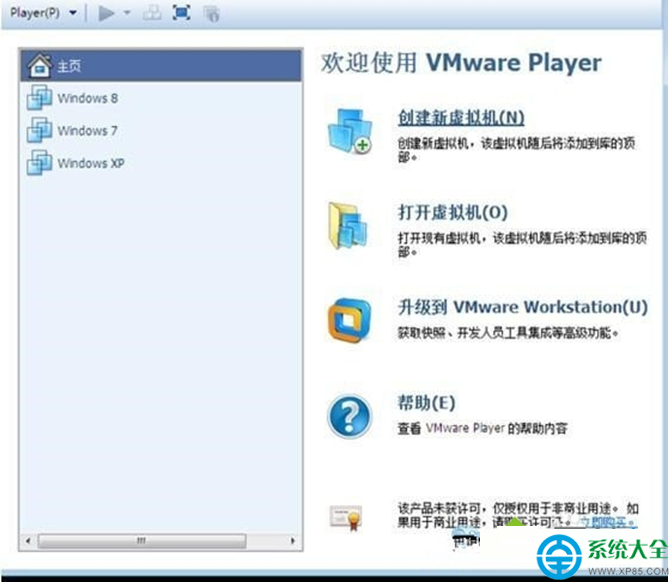Click the Windows 8 VM icon
The width and height of the screenshot is (671, 582).
tap(39, 98)
